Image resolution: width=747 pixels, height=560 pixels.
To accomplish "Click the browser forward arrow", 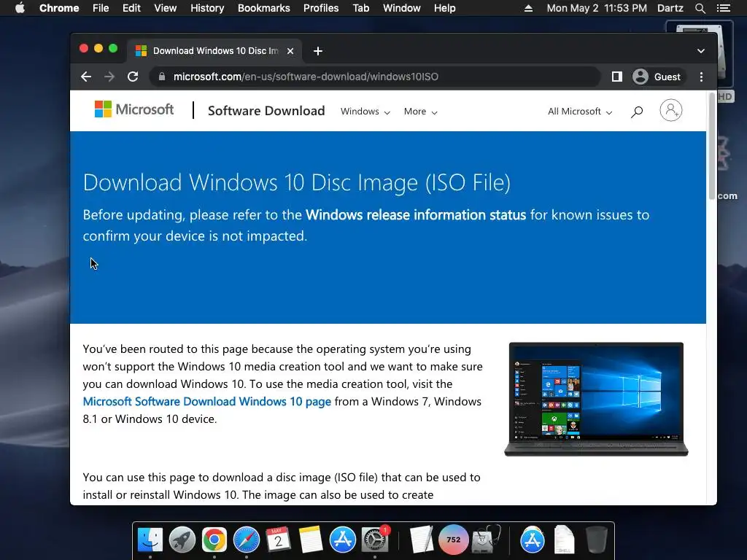I will 109,77.
